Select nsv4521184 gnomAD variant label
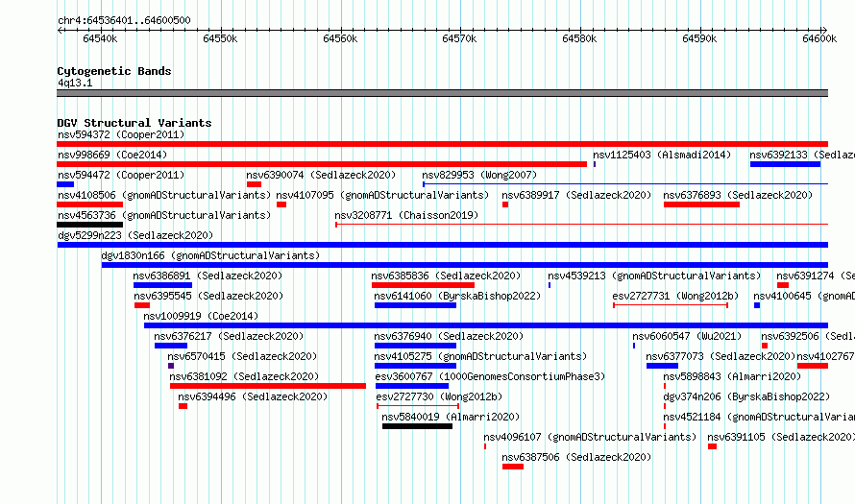Image resolution: width=855 pixels, height=504 pixels. (x=759, y=417)
